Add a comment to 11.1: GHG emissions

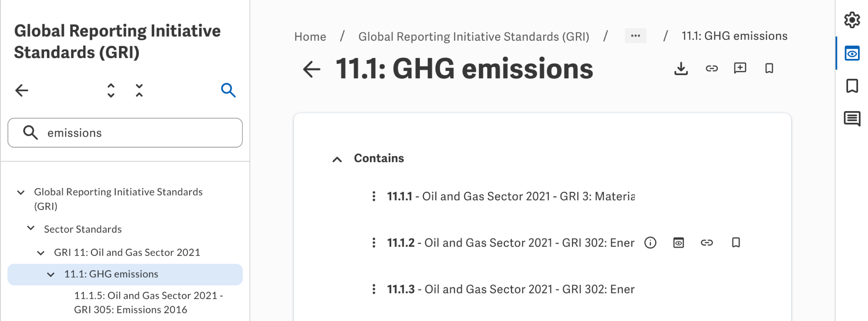coord(740,68)
